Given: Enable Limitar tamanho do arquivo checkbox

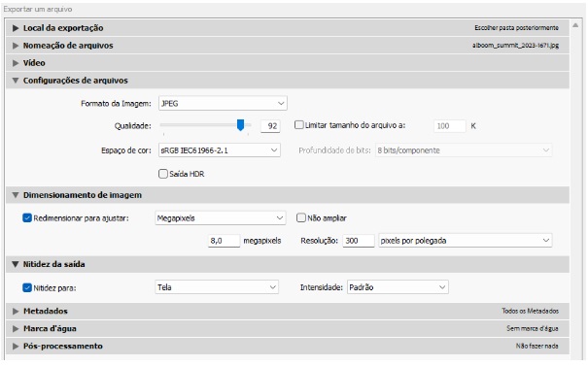Looking at the screenshot, I should pos(299,125).
